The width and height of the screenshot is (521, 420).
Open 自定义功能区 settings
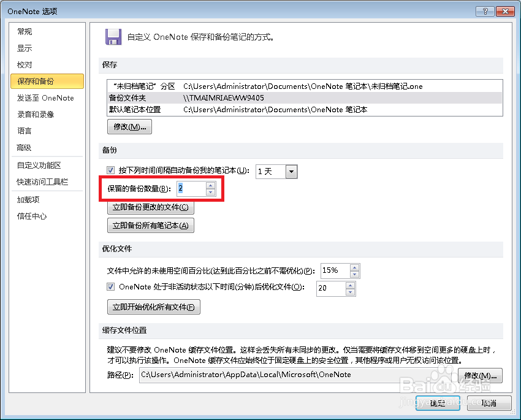pyautogui.click(x=47, y=166)
